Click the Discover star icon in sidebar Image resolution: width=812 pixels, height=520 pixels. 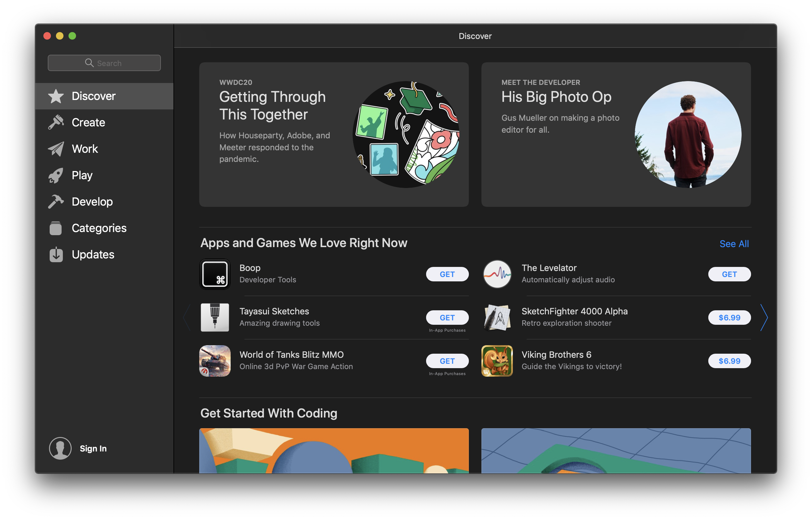(56, 96)
